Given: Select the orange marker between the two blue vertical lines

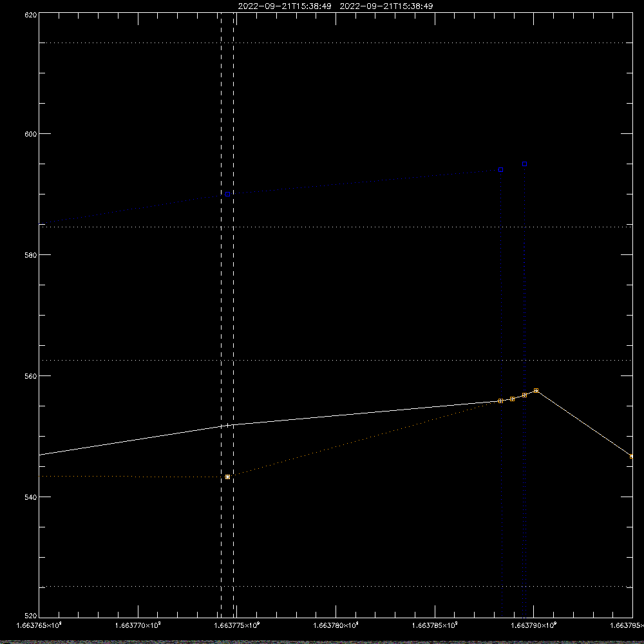Looking at the screenshot, I should tap(512, 399).
